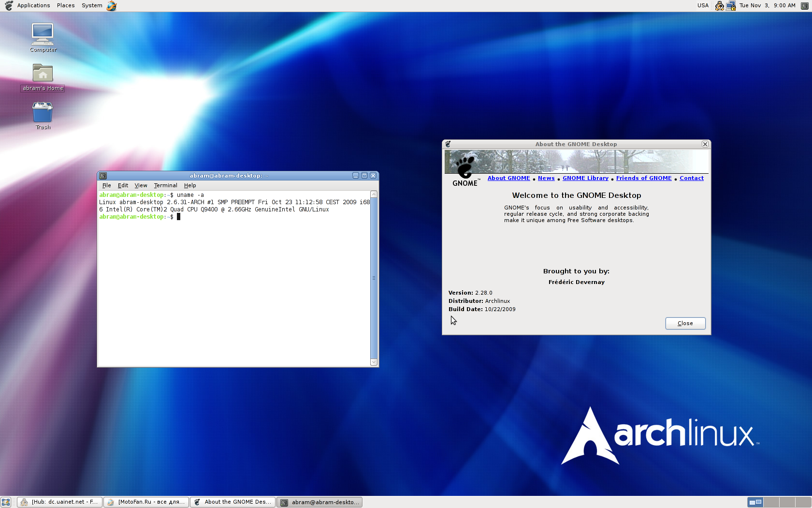
Task: Open the terminal Edit menu
Action: point(123,185)
